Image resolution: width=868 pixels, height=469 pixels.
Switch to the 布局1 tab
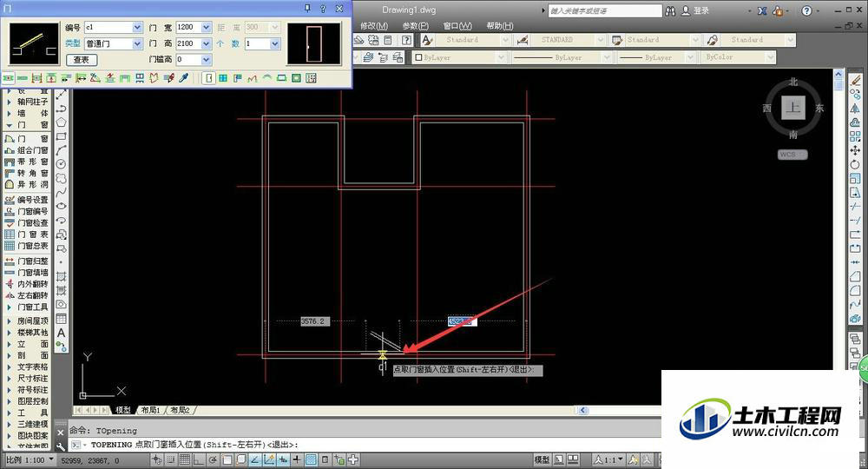[x=150, y=410]
